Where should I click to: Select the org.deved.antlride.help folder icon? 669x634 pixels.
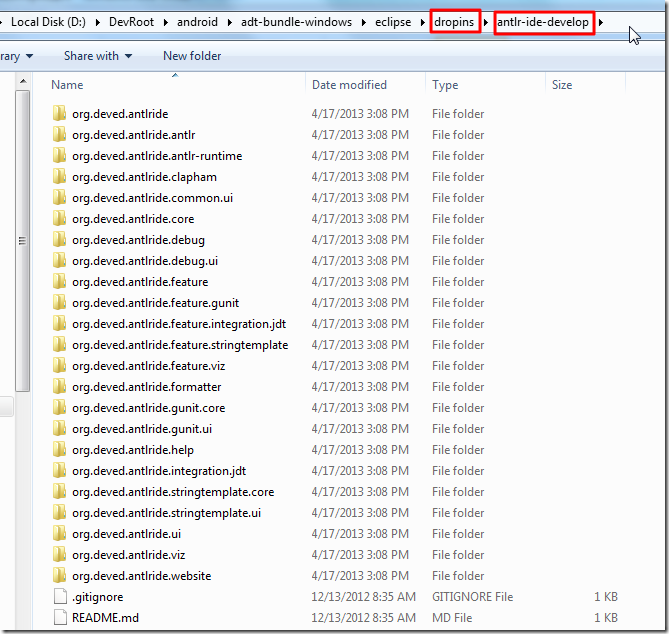coord(59,449)
